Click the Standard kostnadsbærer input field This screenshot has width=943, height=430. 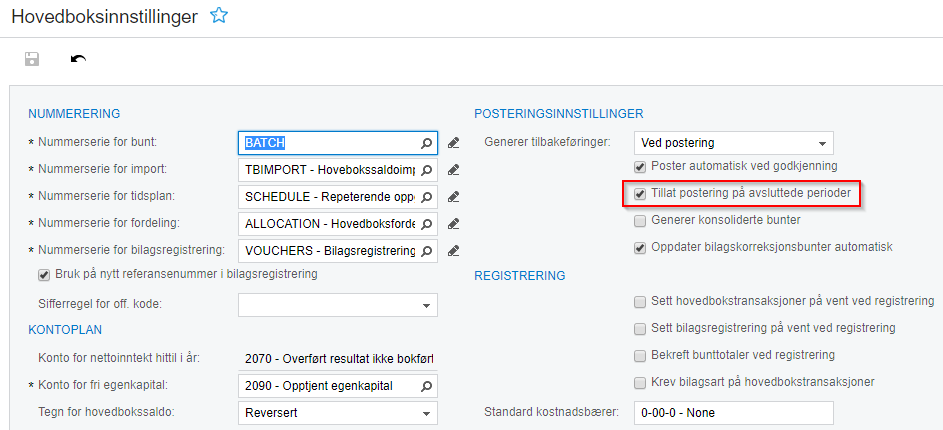[x=733, y=412]
